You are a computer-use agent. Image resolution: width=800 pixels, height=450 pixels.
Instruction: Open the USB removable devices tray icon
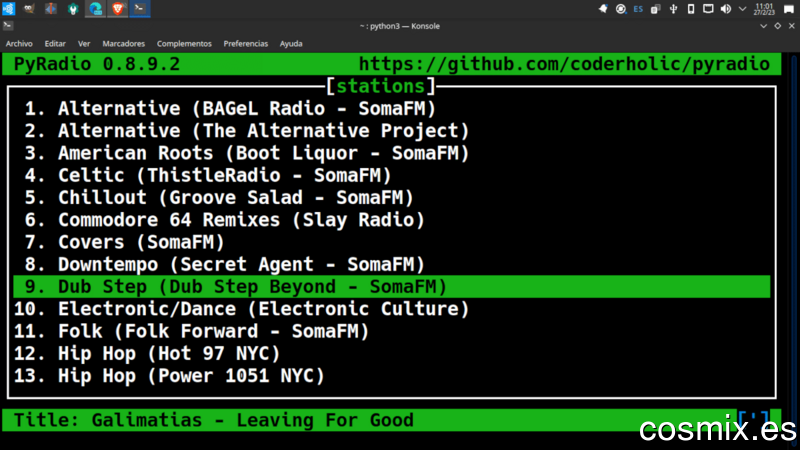[673, 9]
